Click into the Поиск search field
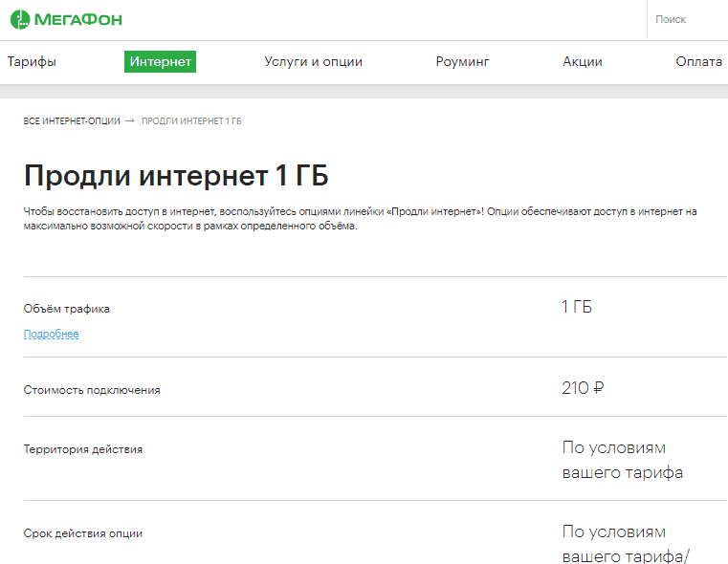The height and width of the screenshot is (564, 728). pyautogui.click(x=688, y=19)
